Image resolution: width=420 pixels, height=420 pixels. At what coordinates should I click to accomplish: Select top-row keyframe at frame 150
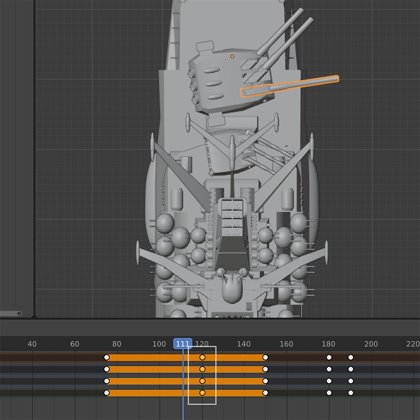click(265, 357)
